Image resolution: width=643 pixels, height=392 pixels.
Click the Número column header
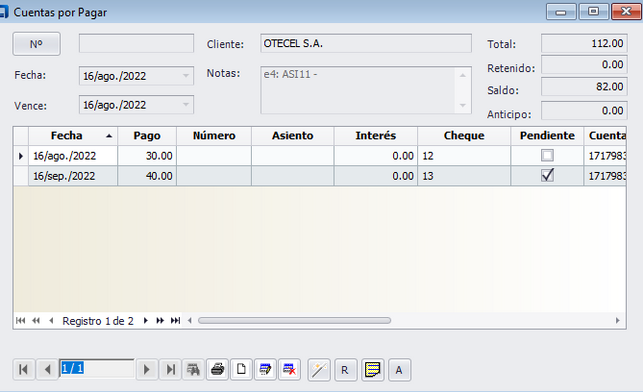tap(214, 136)
